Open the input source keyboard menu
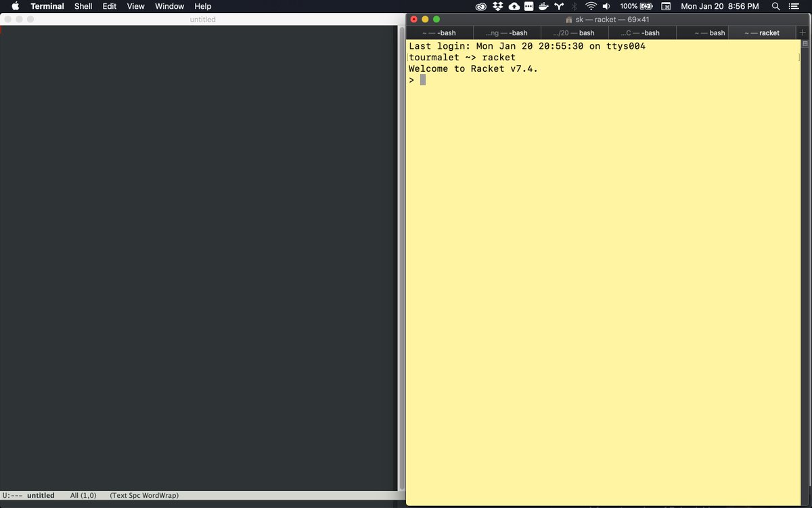Viewport: 812px width, 508px height. [666, 6]
